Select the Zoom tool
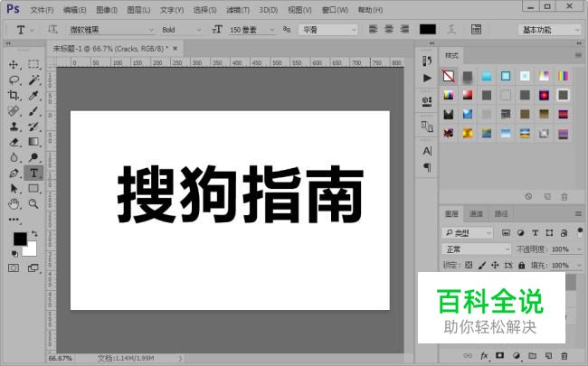Viewport: 588px width, 366px height. point(33,204)
